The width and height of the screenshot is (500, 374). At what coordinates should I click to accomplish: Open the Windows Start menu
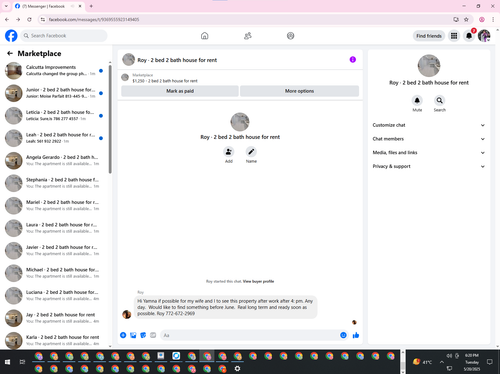point(7,362)
